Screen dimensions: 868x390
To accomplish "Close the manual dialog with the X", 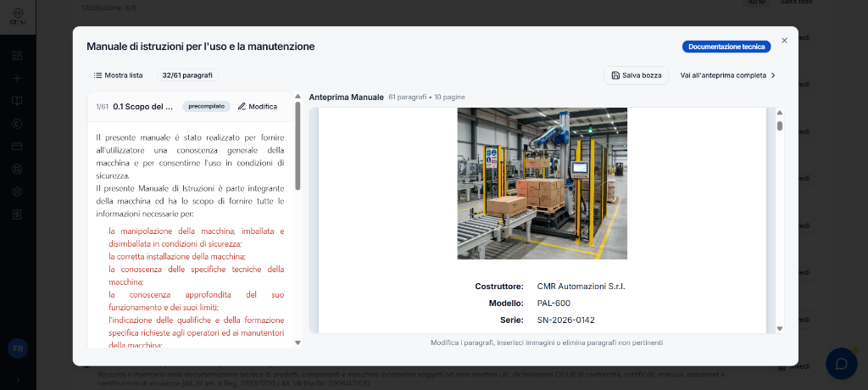I will pyautogui.click(x=784, y=41).
